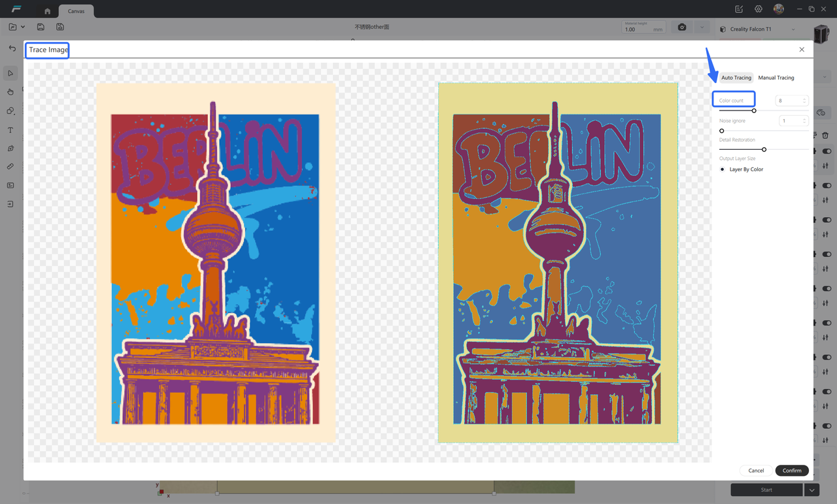Open the dropdown arrow next to Start
The width and height of the screenshot is (837, 504).
[811, 490]
